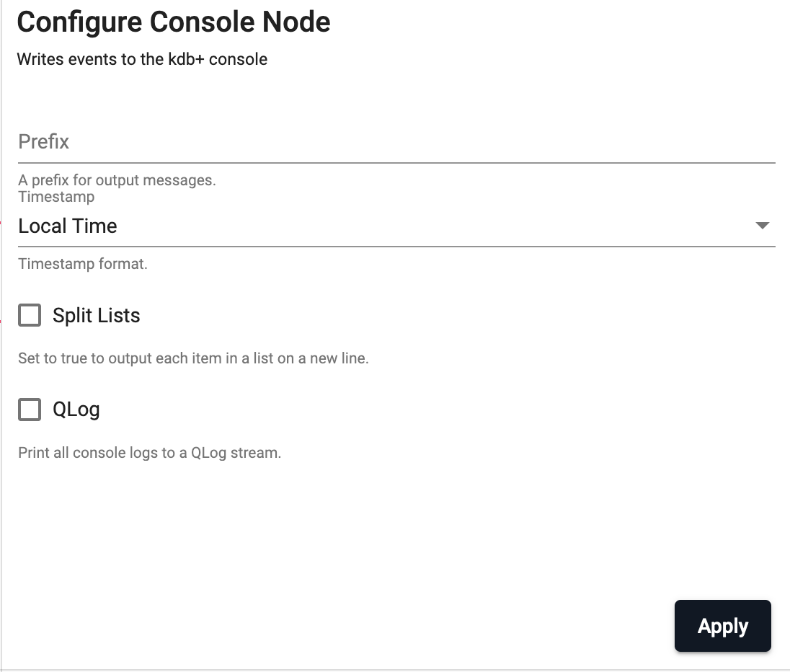Focus the Prefix input field
This screenshot has width=790, height=672.
tap(396, 142)
